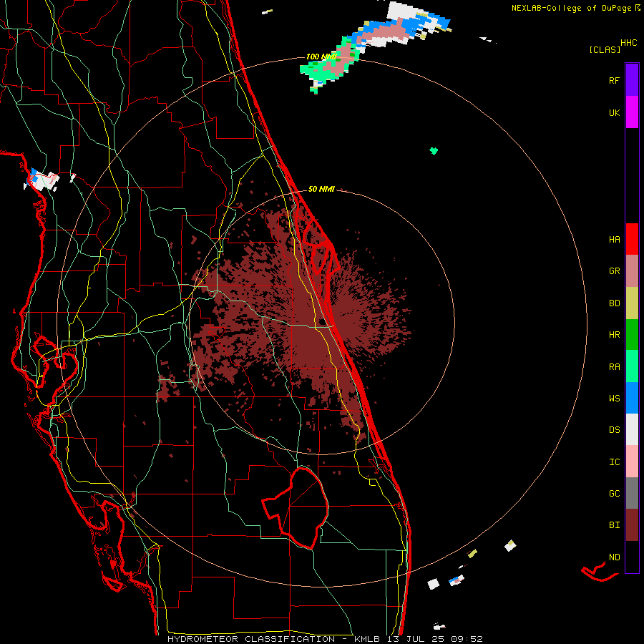Click the 'UK' legend label
Viewport: 644px width, 644px height.
point(614,112)
